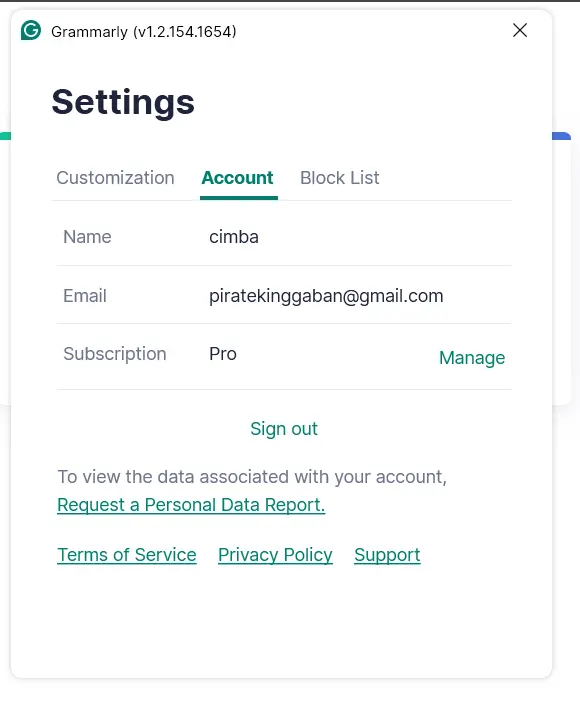Close the Grammarly settings window
Image resolution: width=580 pixels, height=710 pixels.
520,30
